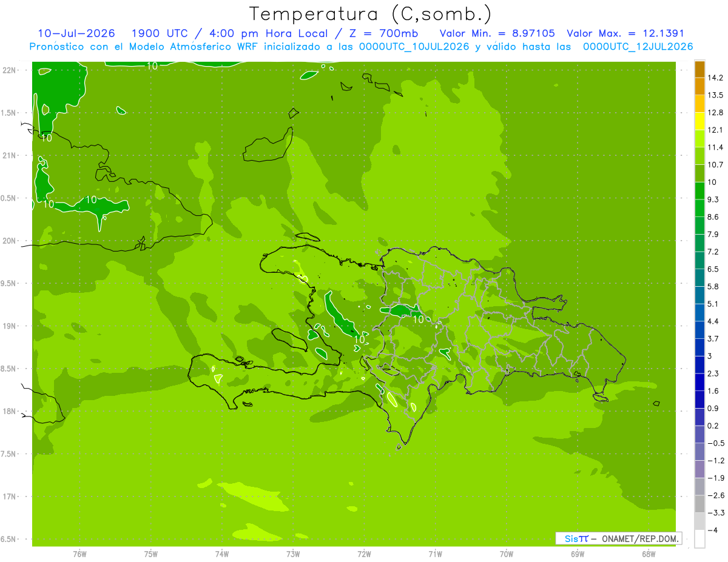Click the 12.1 colorbar label
728x562 pixels.
(715, 130)
